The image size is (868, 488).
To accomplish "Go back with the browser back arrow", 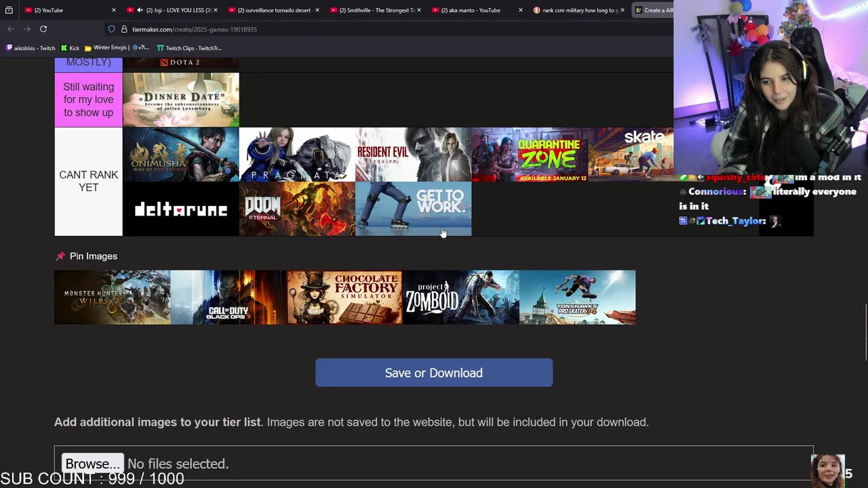I will point(11,29).
